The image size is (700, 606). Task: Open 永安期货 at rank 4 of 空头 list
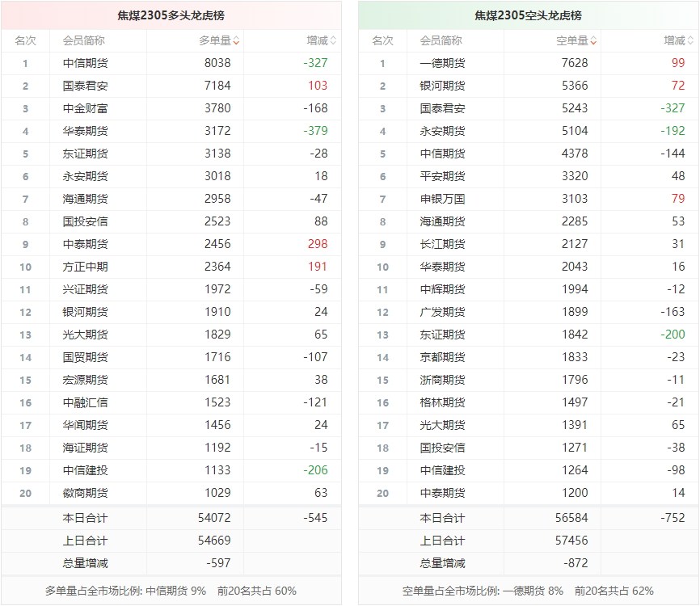click(442, 131)
